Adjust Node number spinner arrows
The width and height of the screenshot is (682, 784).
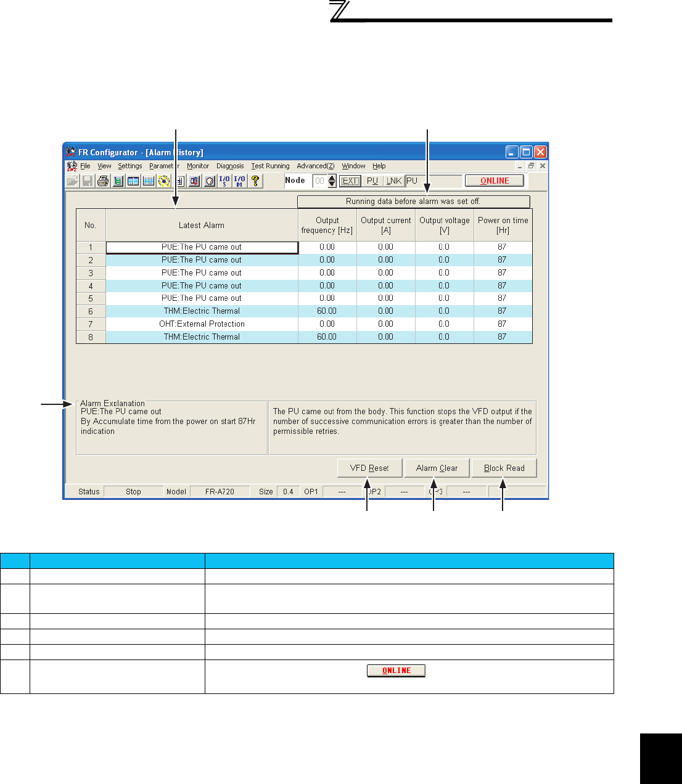(332, 181)
